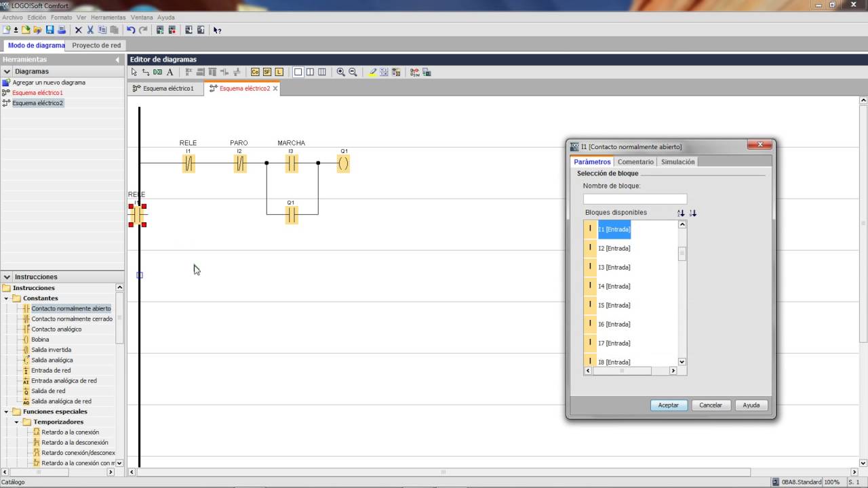Screen dimensions: 868x488
Task: Collapse the Herramientas panel arrow
Action: (x=117, y=60)
